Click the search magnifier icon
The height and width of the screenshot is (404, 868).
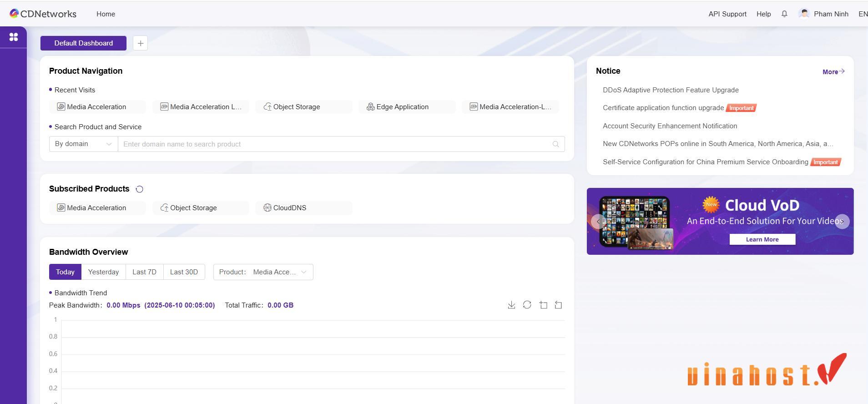tap(555, 144)
